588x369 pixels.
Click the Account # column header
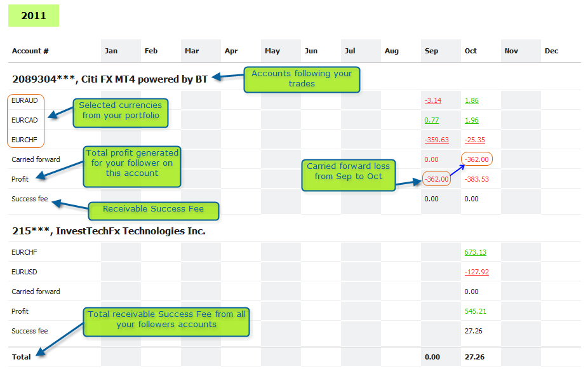pos(30,51)
